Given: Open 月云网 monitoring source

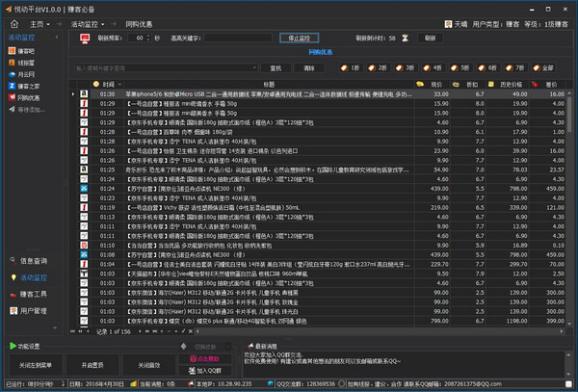Looking at the screenshot, I should click(27, 74).
